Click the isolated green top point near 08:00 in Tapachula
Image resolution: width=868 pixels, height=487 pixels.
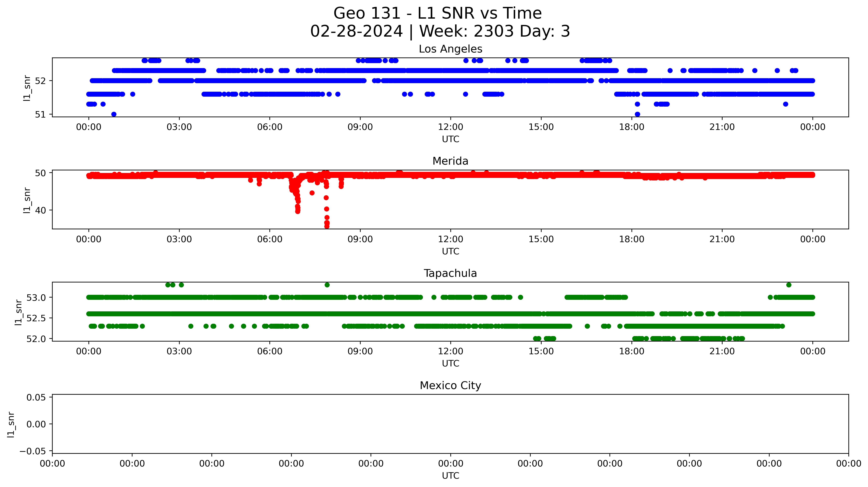click(327, 285)
